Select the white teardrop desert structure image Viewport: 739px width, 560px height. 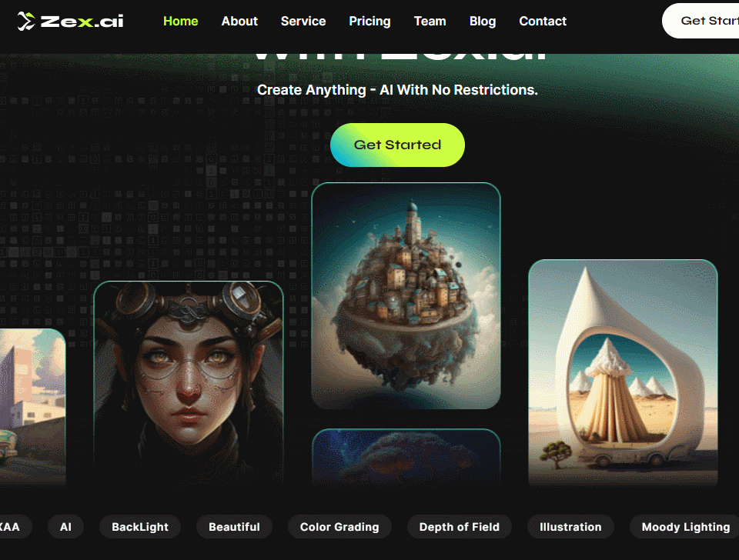[623, 372]
